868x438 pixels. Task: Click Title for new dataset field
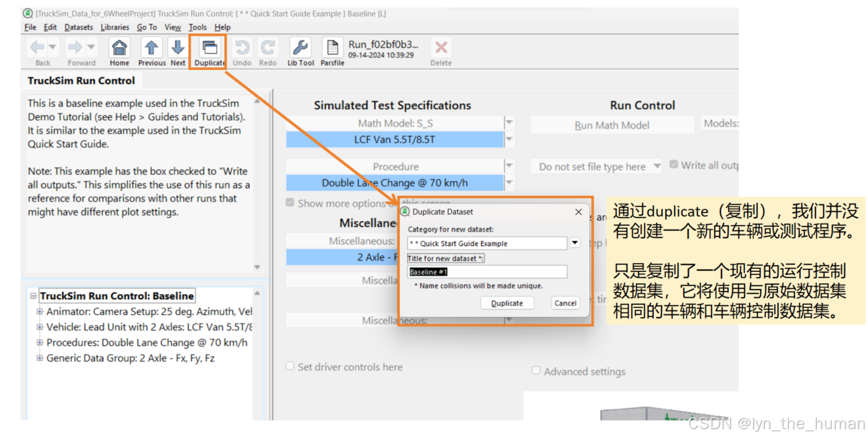487,272
